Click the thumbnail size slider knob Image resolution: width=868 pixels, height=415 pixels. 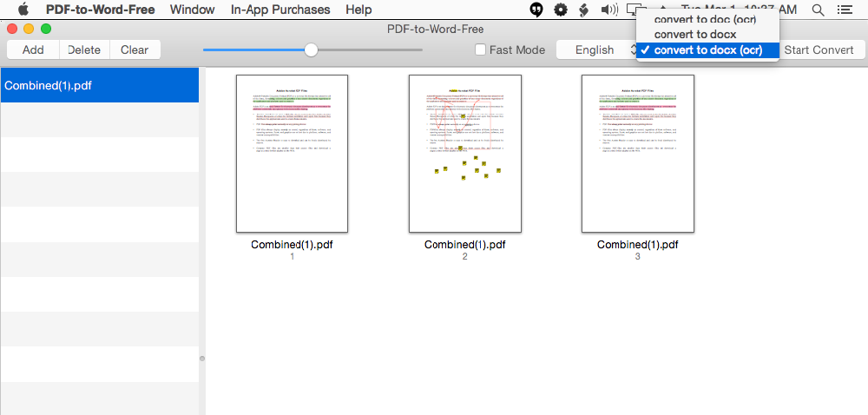pyautogui.click(x=311, y=49)
